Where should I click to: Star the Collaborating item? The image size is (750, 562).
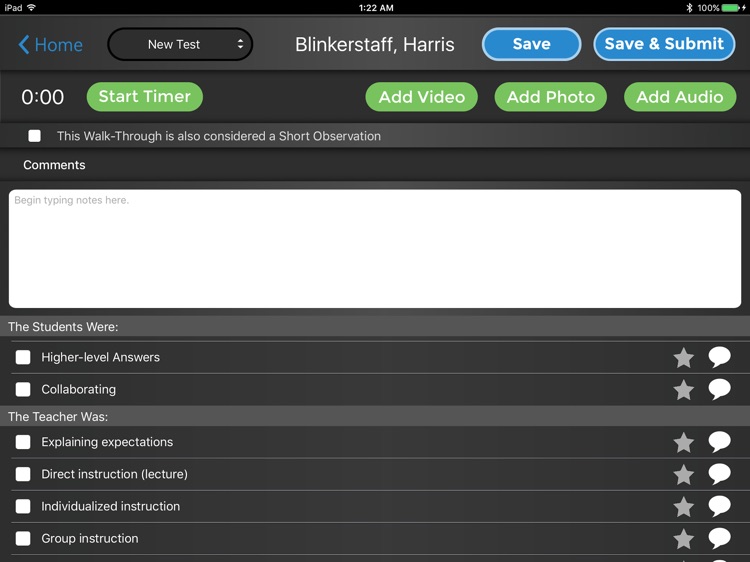pos(684,389)
